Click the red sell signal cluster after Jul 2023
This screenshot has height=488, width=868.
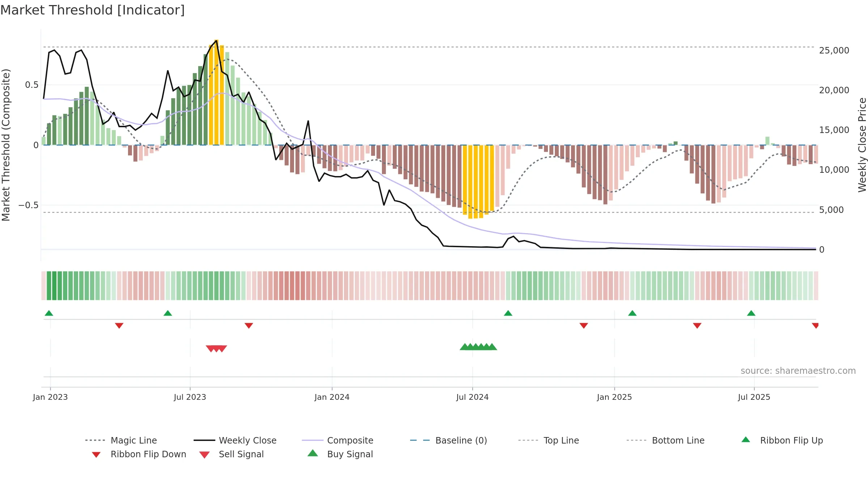(216, 349)
